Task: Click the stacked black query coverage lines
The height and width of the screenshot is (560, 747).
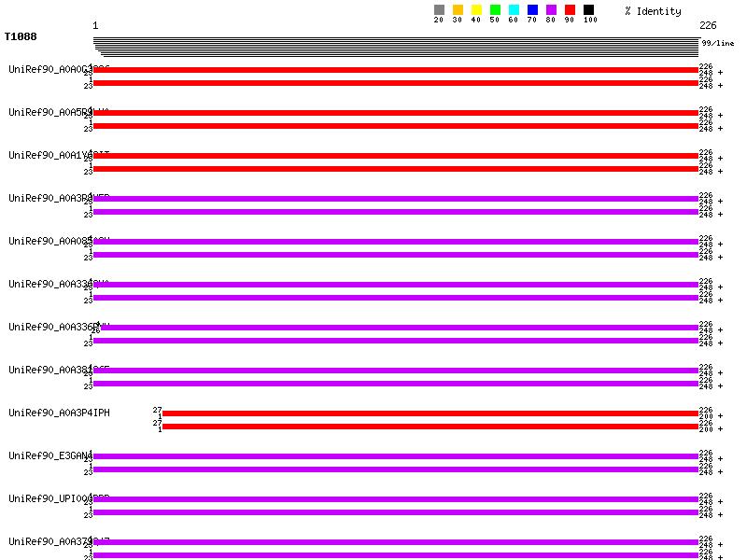Action: 397,47
